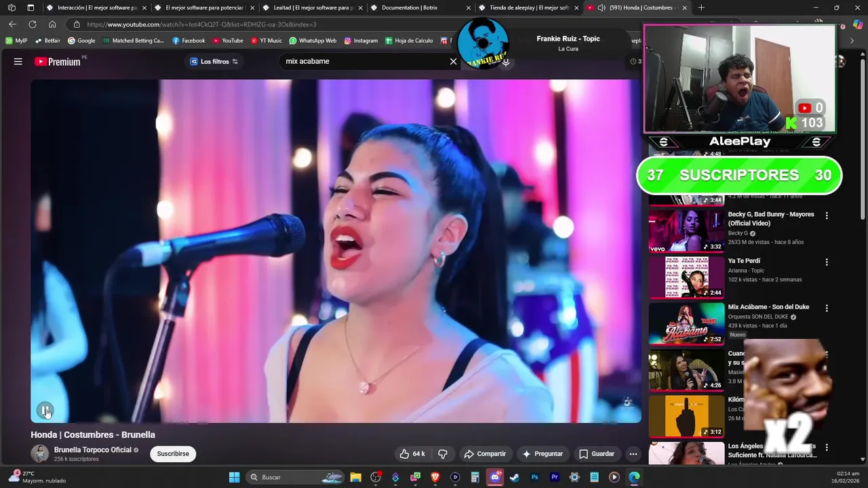868x488 pixels.
Task: Open a new browser tab with plus icon
Action: (x=701, y=7)
